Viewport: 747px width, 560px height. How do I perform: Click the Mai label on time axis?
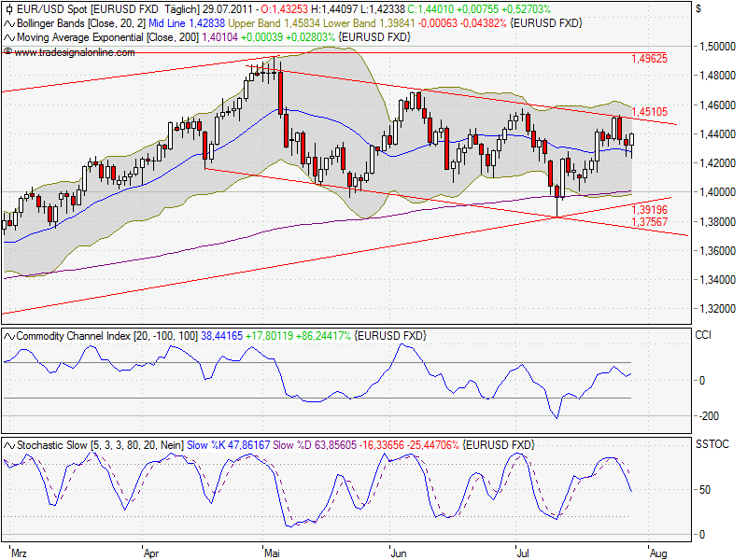(x=274, y=553)
